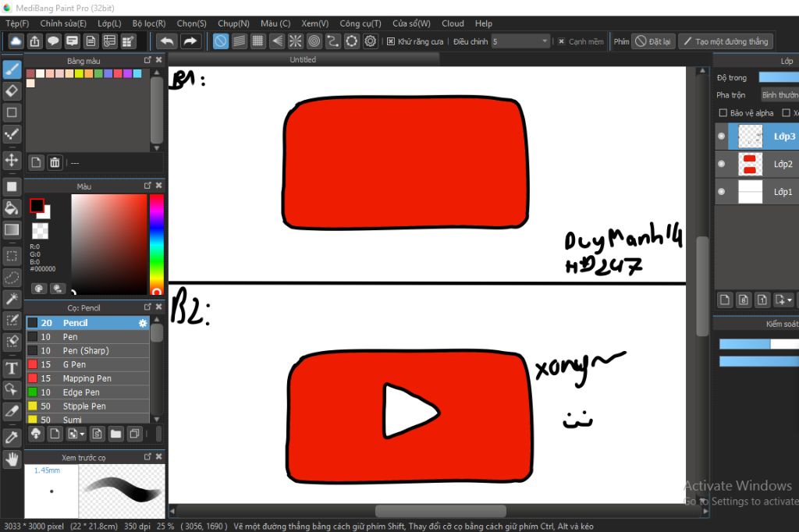Click the cloud save icon in toolbar
The image size is (799, 532).
tap(16, 41)
